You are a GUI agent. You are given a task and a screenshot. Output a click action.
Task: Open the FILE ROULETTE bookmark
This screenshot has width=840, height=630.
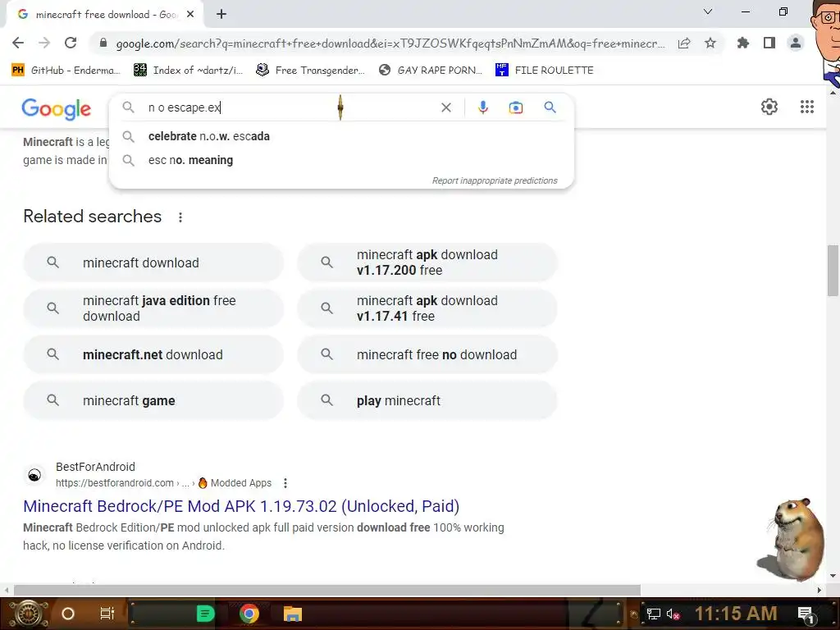545,71
